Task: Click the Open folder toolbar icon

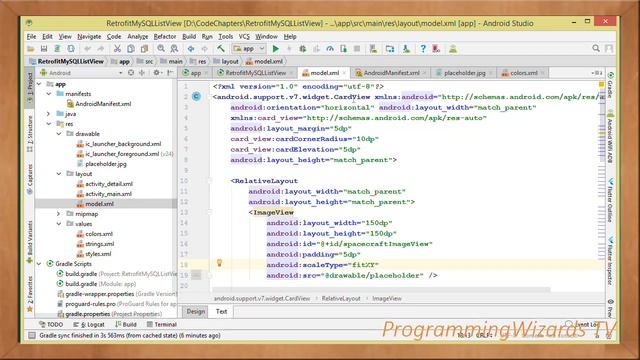Action: (31, 49)
